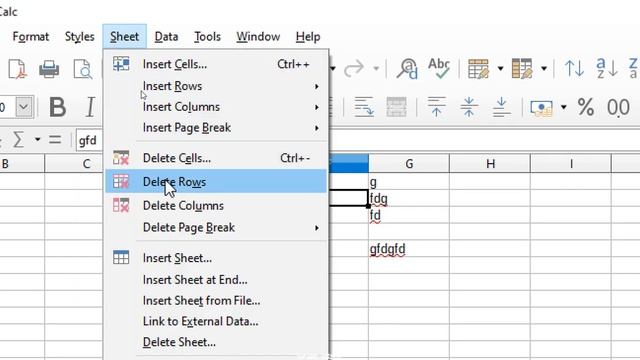Image resolution: width=640 pixels, height=360 pixels.
Task: Click Sort Ascending icon
Action: (x=607, y=68)
